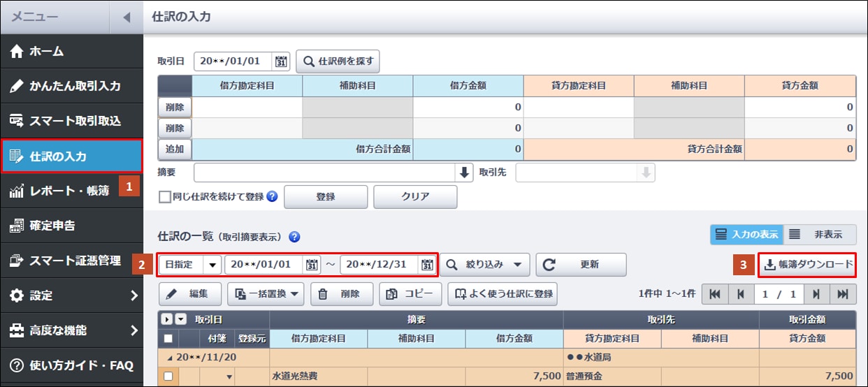Click the 帳簿ダウンロード download icon button
The image size is (868, 387).
click(807, 265)
